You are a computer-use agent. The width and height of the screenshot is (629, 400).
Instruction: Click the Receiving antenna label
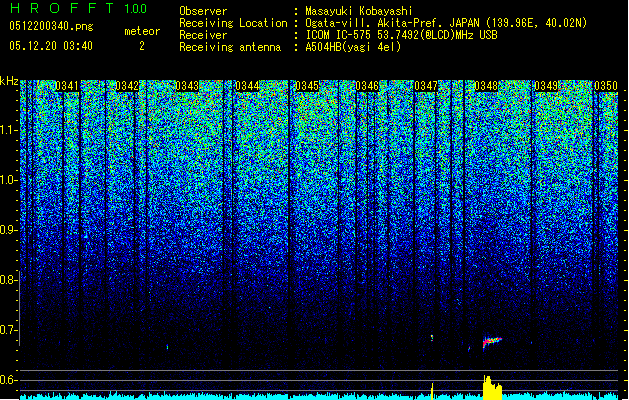pos(230,47)
